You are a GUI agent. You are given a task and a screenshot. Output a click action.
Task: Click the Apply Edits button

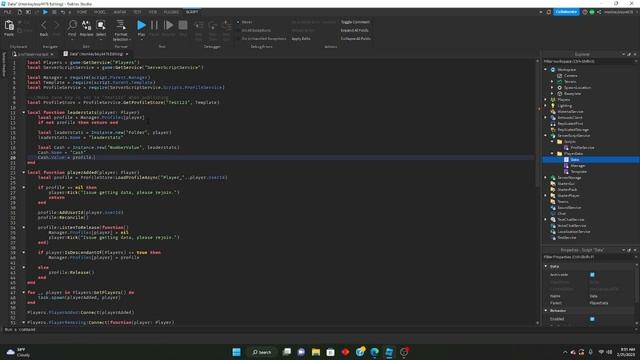pyautogui.click(x=301, y=38)
